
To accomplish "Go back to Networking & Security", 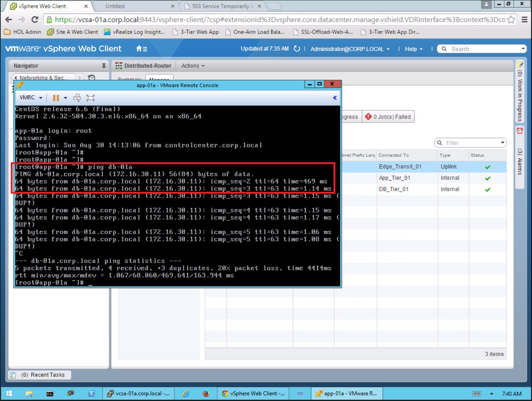I will tap(43, 78).
